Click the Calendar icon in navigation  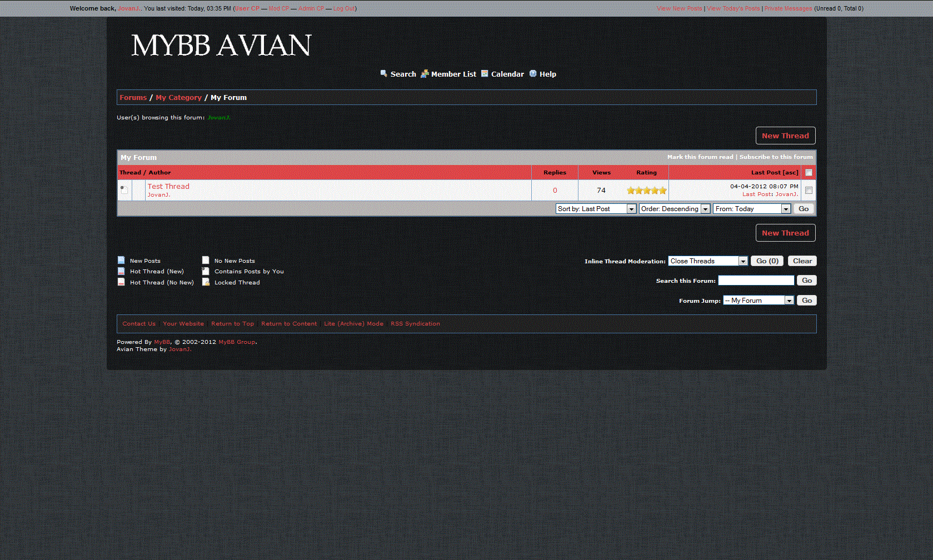pos(485,73)
